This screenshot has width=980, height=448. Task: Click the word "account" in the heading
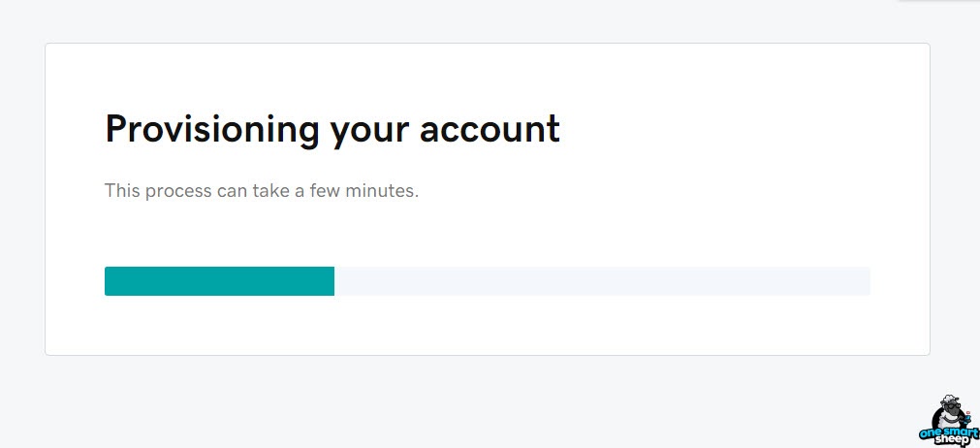click(x=490, y=129)
